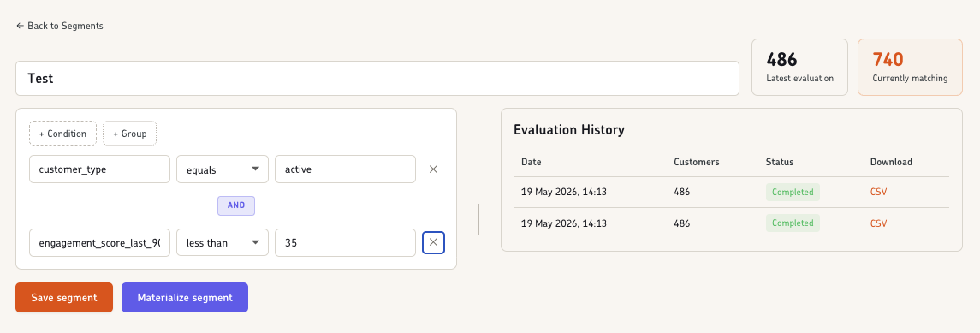Click the date in the first history row
Viewport: 980px width, 333px height.
click(x=564, y=192)
